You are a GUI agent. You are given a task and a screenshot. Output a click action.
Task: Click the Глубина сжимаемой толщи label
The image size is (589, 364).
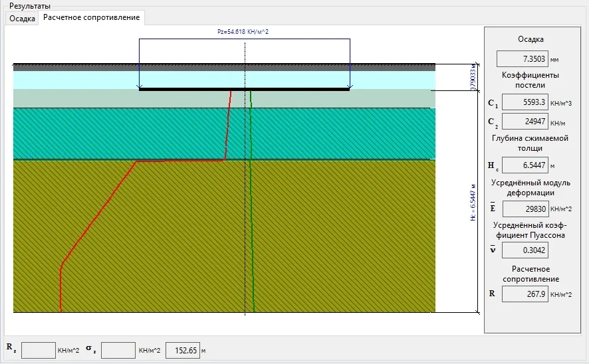click(x=530, y=143)
